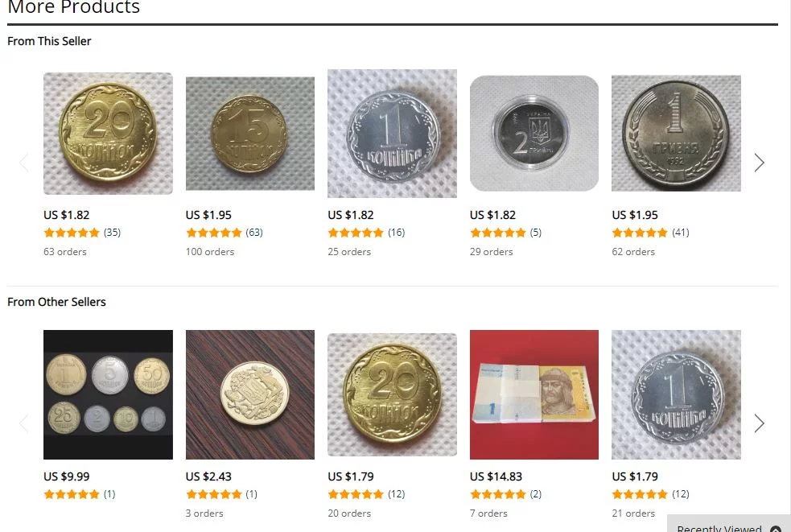Screen dimensions: 791x532
Task: Open the 1 hryvnia 1992 coin thumbnail
Action: click(676, 134)
